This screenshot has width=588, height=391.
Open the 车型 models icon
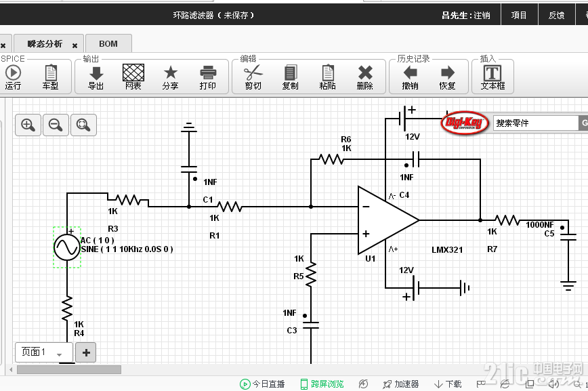(51, 73)
